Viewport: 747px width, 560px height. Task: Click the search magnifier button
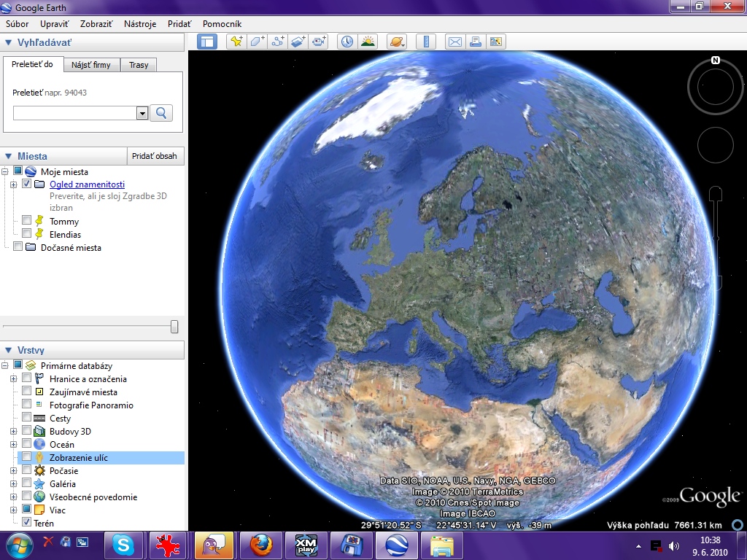(161, 113)
